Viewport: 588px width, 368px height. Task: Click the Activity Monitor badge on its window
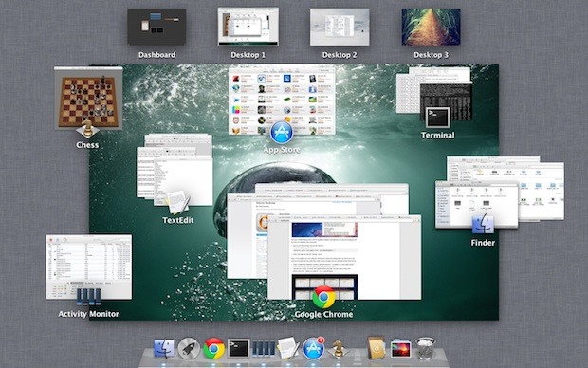click(x=89, y=296)
